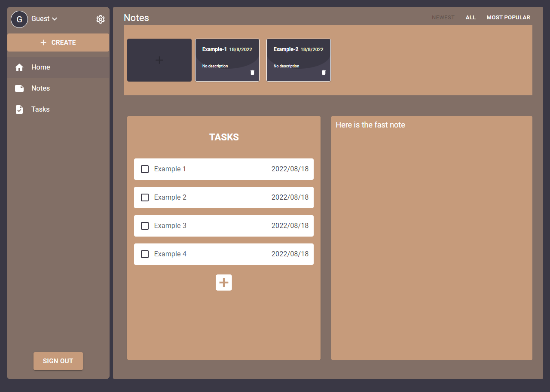This screenshot has width=550, height=392.
Task: Mark Example 2 as complete
Action: (x=145, y=198)
